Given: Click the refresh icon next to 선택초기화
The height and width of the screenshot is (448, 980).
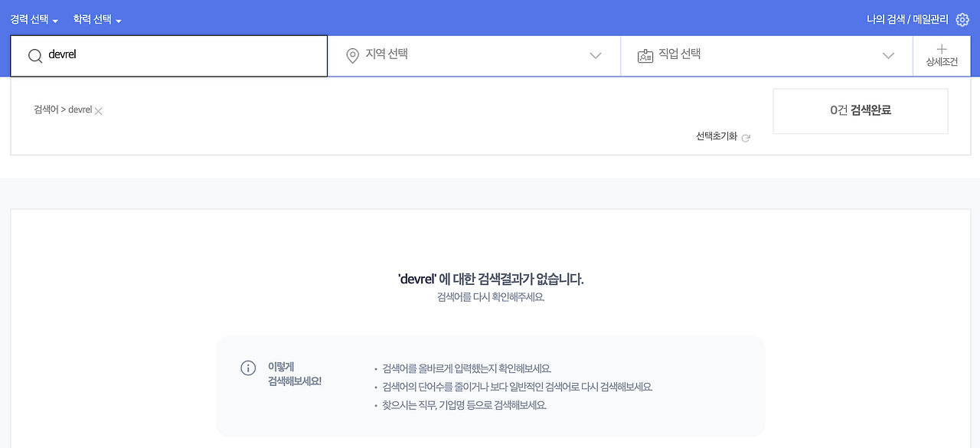Looking at the screenshot, I should point(746,137).
